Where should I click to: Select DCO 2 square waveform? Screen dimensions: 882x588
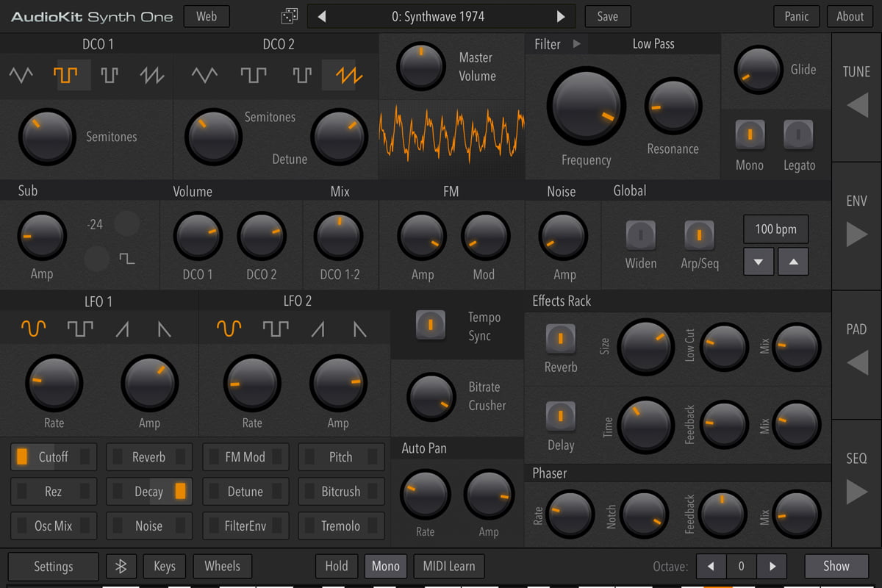click(x=253, y=75)
